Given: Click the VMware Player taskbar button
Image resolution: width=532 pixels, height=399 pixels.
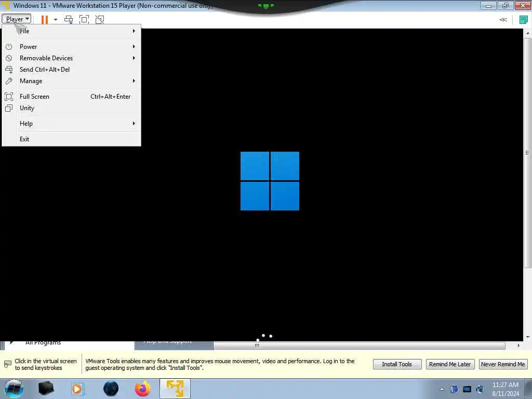Looking at the screenshot, I should [x=175, y=389].
